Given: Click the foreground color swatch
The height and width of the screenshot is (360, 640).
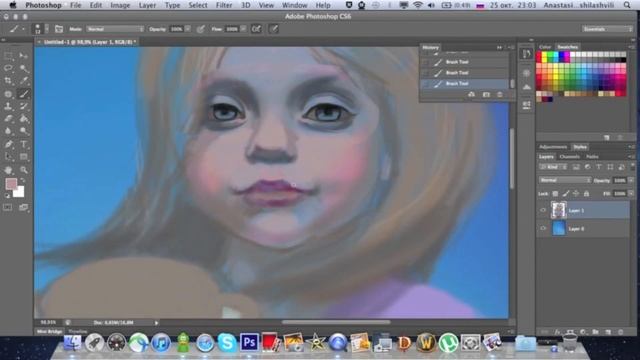Looking at the screenshot, I should point(11,184).
